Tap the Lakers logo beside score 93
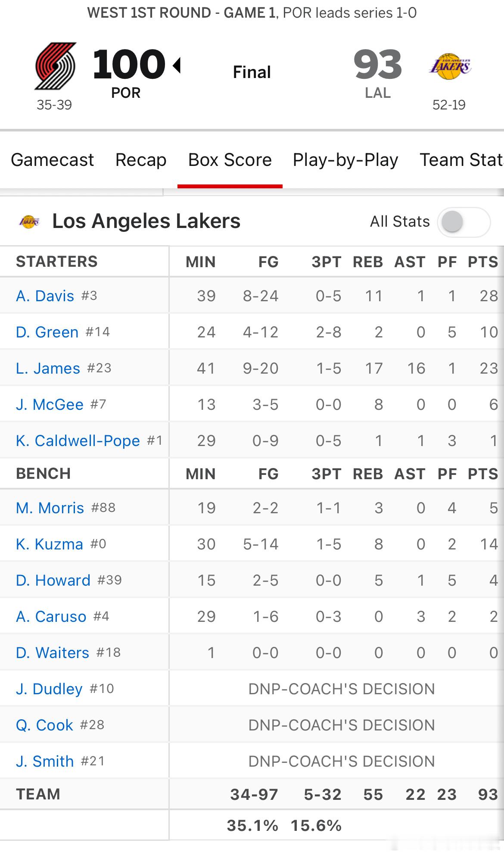Image resolution: width=504 pixels, height=855 pixels. [x=450, y=66]
